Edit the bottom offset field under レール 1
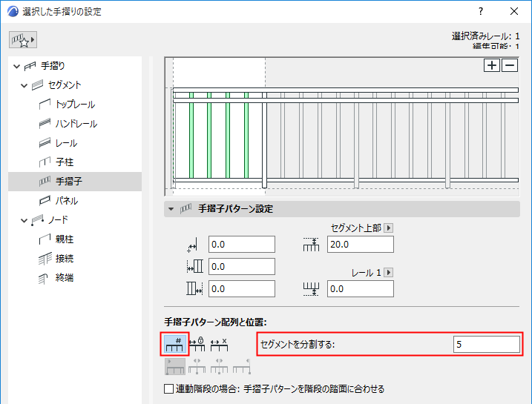The width and height of the screenshot is (532, 404). [x=361, y=289]
